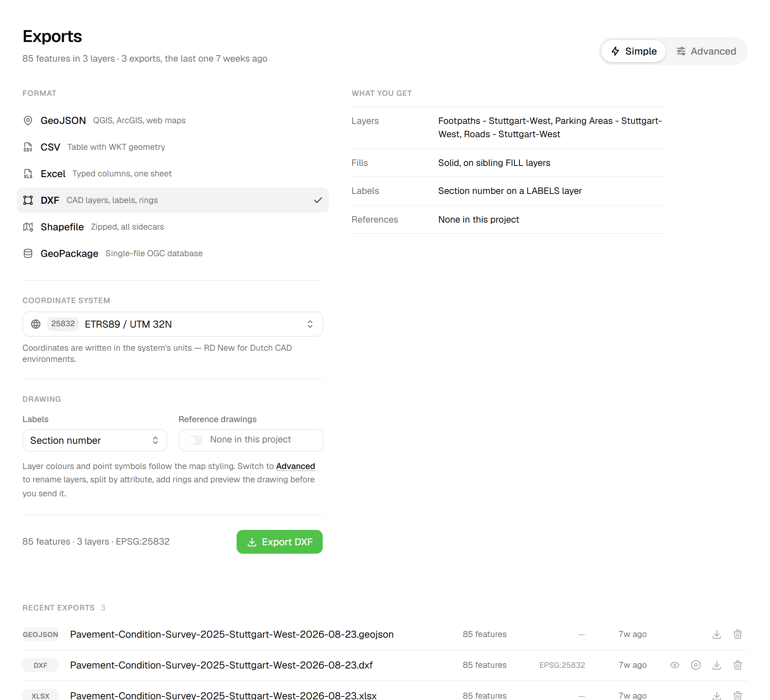Select Excel format option
770x700 pixels.
[x=173, y=174]
